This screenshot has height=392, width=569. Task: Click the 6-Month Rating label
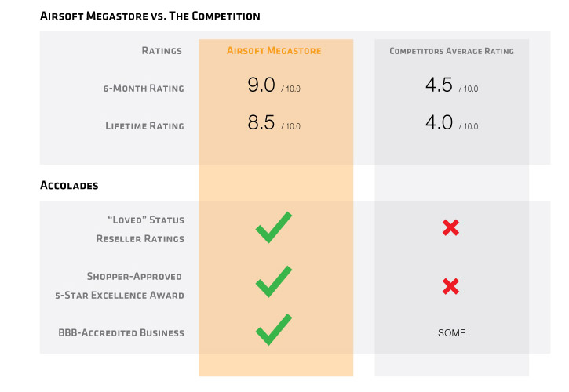tap(144, 88)
